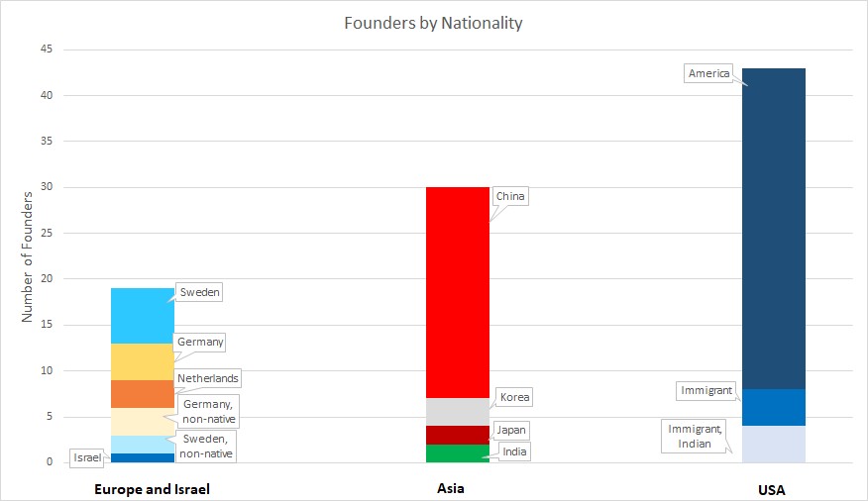868x501 pixels.
Task: Click the Israel data label callout
Action: coord(87,457)
